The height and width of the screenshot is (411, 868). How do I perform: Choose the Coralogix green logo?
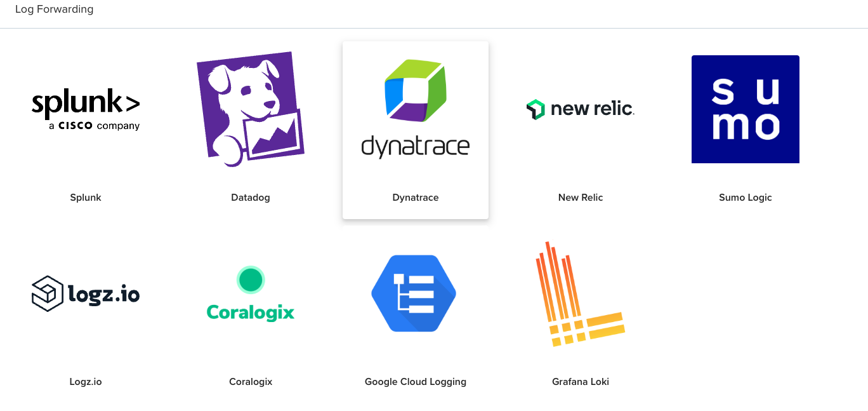coord(251,293)
